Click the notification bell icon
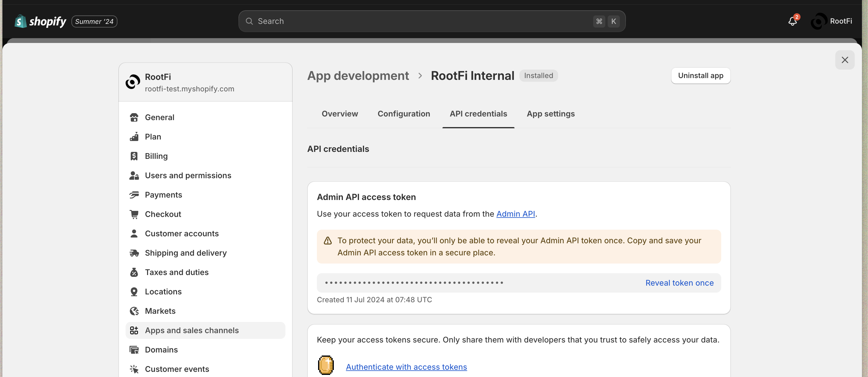The height and width of the screenshot is (377, 868). (x=792, y=21)
